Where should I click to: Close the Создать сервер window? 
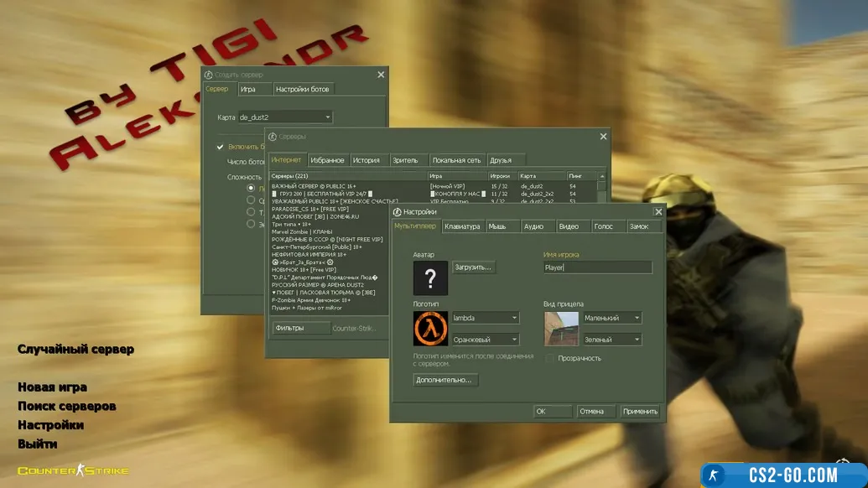pyautogui.click(x=381, y=75)
